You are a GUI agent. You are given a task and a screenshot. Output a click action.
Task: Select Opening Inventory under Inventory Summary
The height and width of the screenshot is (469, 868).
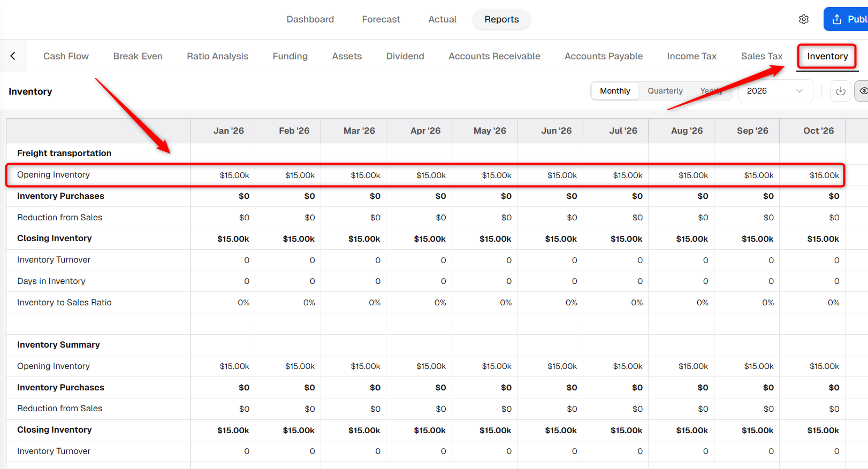click(x=54, y=366)
